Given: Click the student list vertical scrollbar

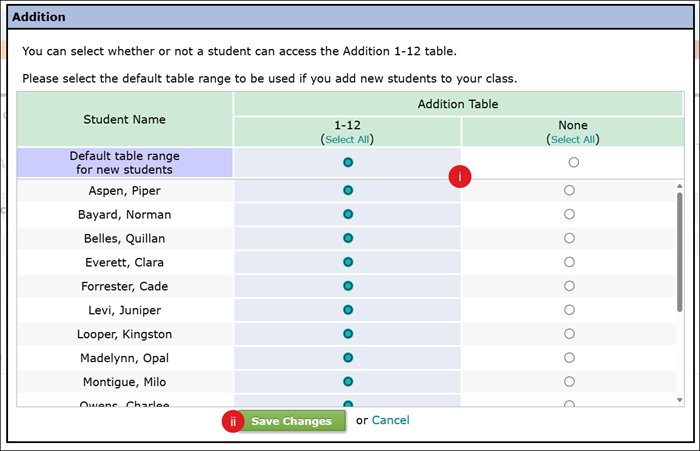Looking at the screenshot, I should click(681, 250).
